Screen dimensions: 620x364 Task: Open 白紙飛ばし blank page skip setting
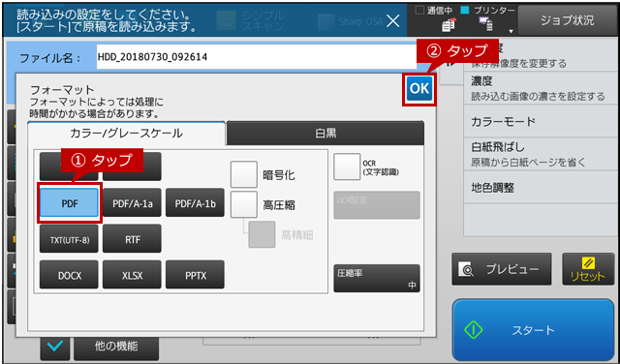coord(541,155)
